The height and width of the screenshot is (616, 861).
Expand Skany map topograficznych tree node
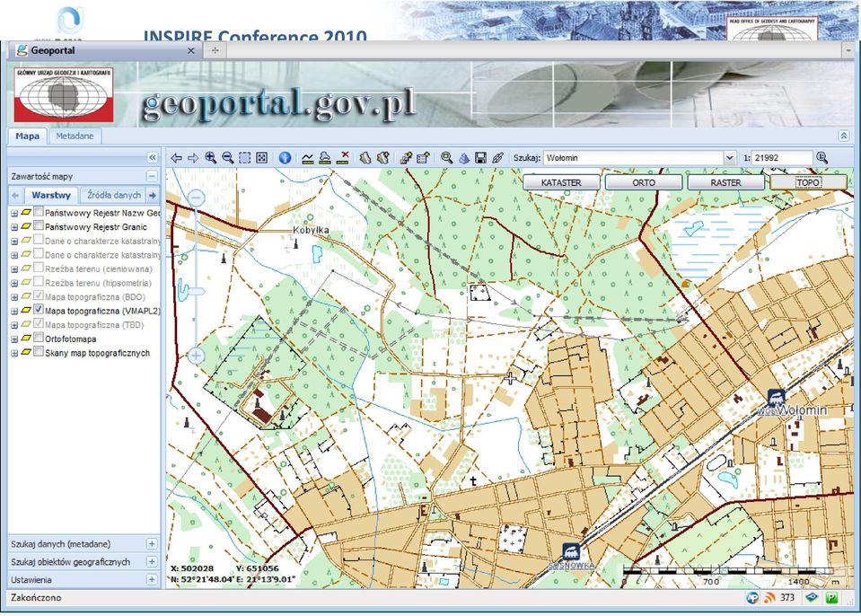[14, 354]
